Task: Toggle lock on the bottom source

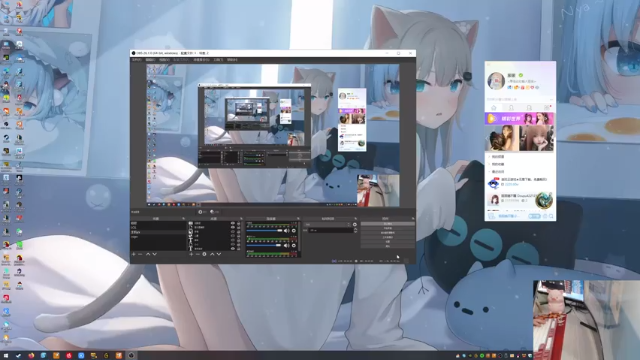Action: 239,249
